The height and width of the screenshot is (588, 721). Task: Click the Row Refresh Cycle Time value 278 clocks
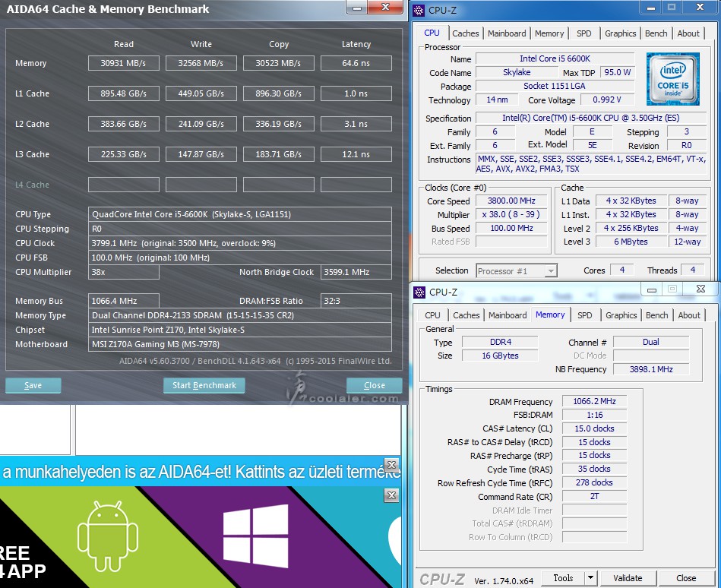[594, 482]
